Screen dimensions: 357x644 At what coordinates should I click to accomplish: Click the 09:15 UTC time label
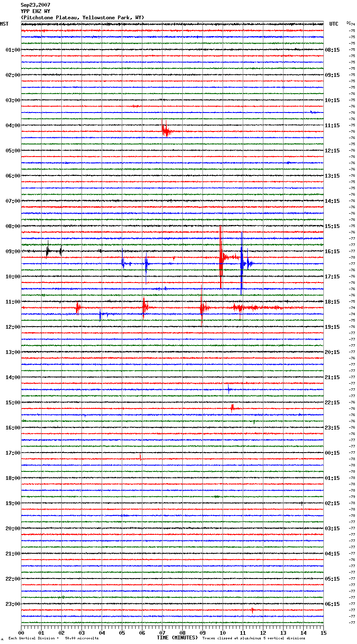pyautogui.click(x=332, y=75)
